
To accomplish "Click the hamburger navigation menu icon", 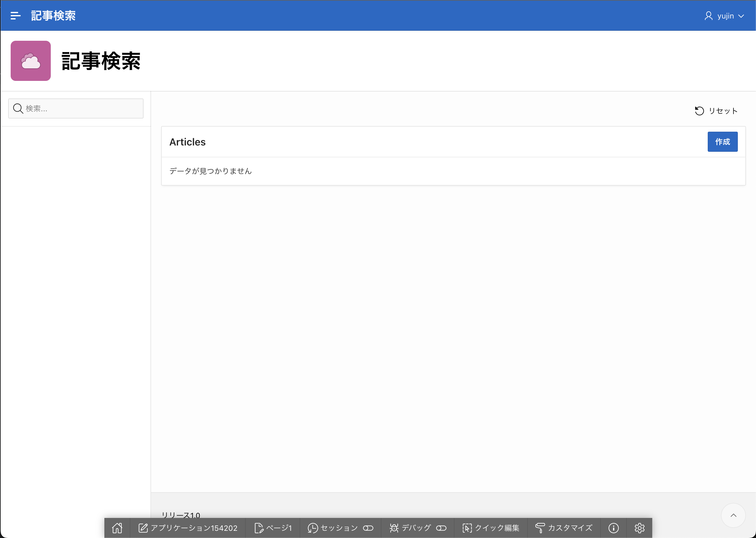I will [15, 16].
